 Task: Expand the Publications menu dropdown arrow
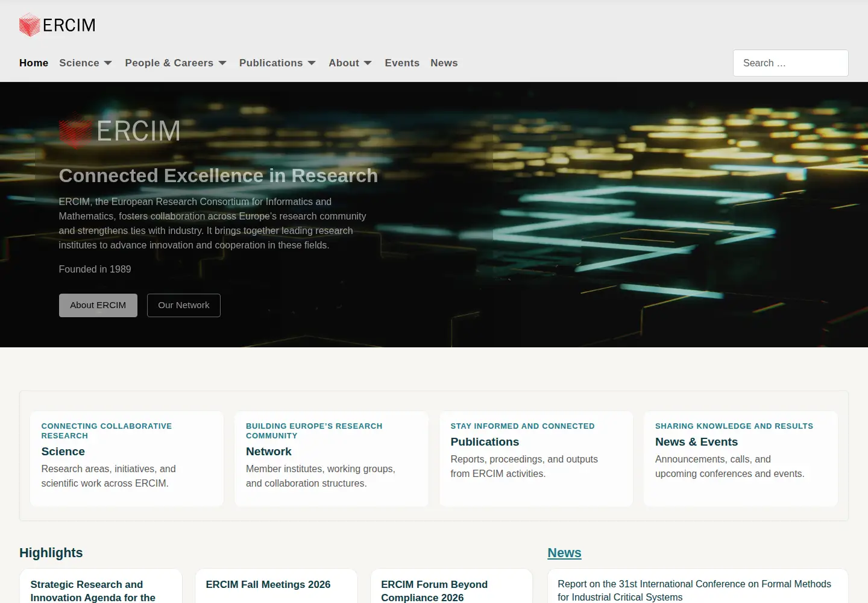[x=312, y=63]
